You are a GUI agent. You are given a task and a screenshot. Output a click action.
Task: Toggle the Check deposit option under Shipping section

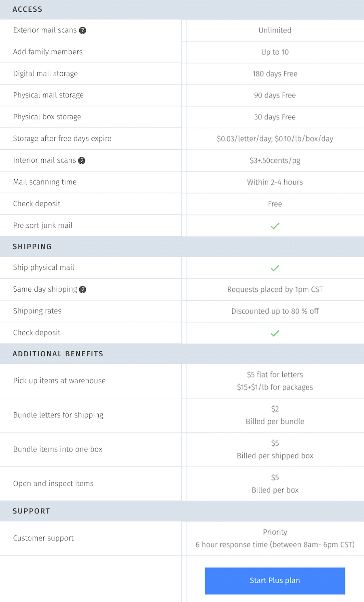275,333
